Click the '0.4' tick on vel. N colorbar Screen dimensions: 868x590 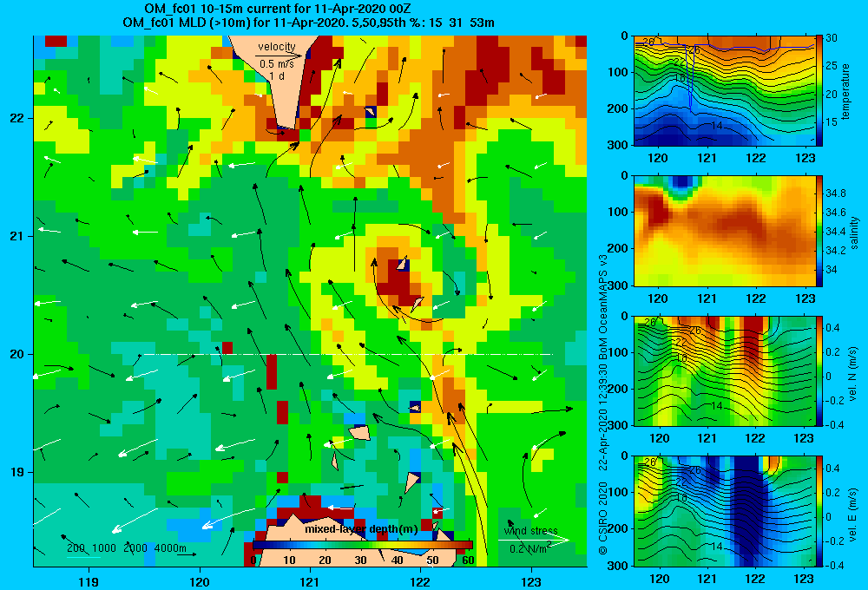coord(832,328)
